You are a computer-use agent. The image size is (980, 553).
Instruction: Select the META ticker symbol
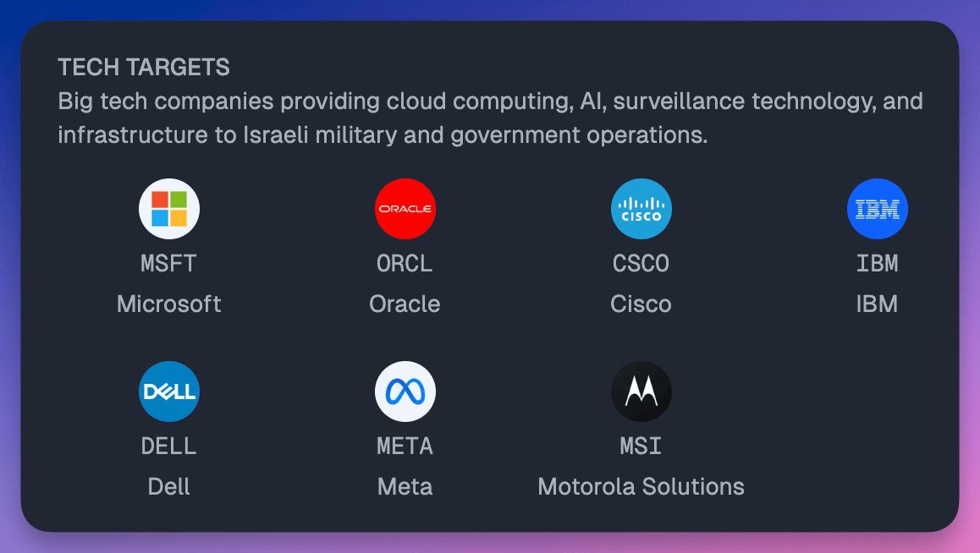click(x=405, y=446)
